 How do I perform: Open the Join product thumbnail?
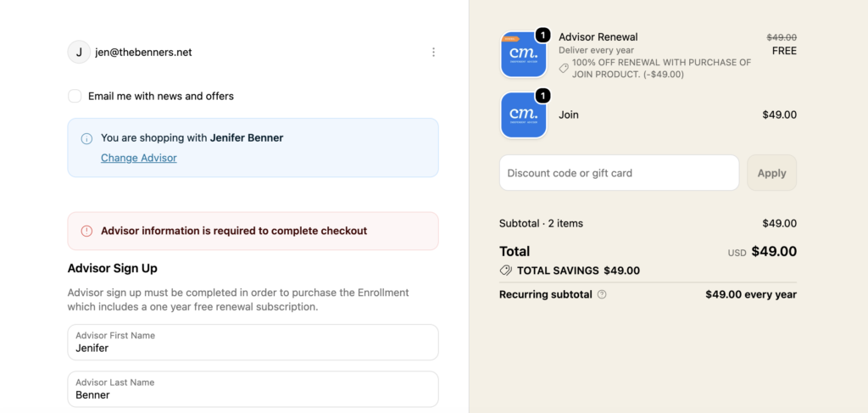click(x=524, y=115)
